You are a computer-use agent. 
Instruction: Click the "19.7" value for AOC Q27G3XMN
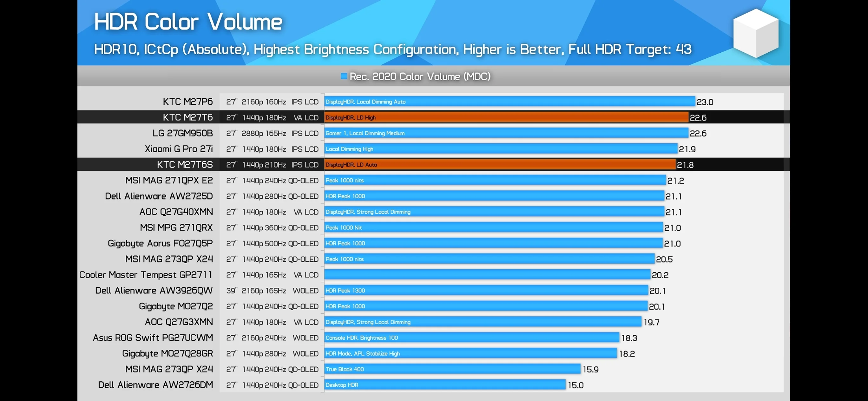pyautogui.click(x=651, y=322)
